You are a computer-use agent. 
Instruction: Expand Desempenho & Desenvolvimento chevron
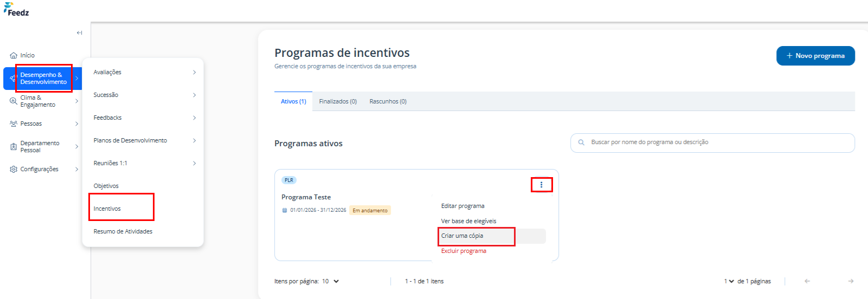77,79
